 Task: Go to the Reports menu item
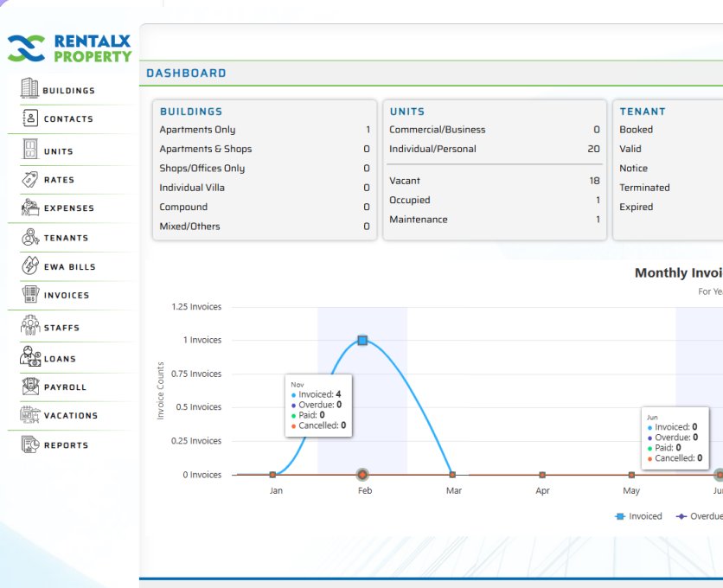66,445
